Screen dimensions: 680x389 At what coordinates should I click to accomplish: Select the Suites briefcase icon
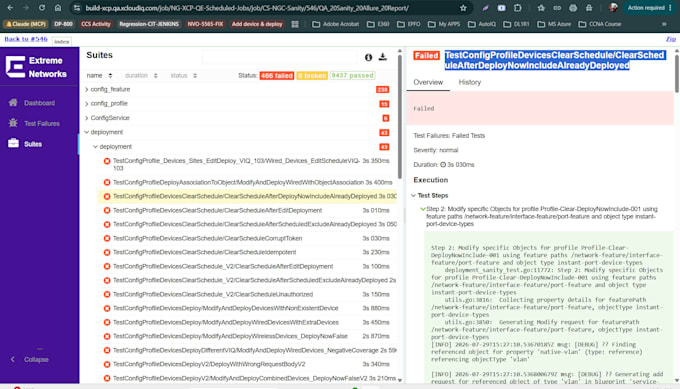(13, 143)
